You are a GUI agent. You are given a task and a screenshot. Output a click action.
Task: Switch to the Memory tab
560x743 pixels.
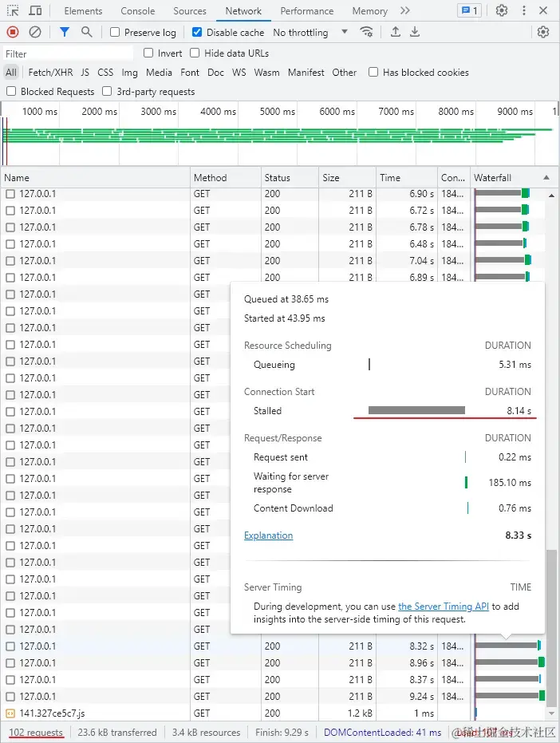(x=370, y=11)
